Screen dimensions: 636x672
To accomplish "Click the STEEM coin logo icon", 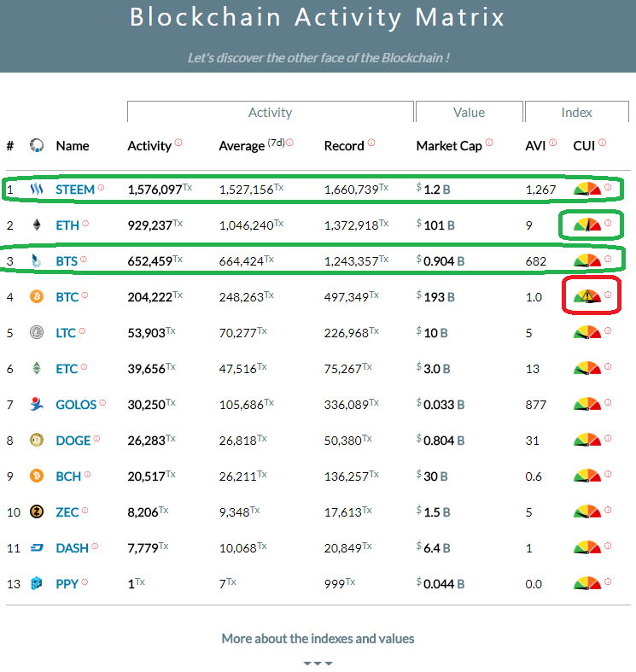I will point(37,189).
